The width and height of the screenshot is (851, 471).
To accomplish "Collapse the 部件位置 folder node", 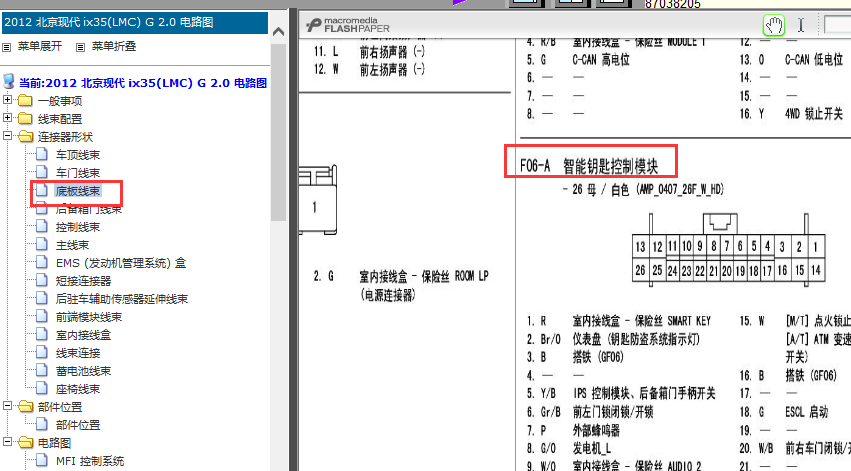I will (7, 406).
